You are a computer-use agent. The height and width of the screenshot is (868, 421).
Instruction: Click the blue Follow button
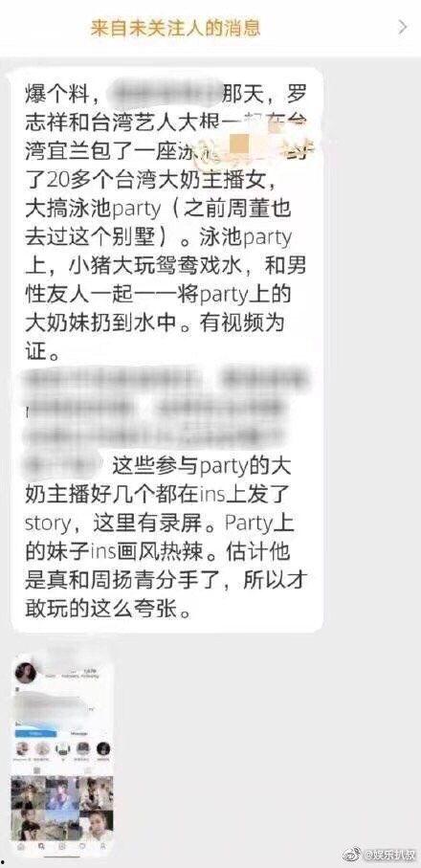pos(36,733)
